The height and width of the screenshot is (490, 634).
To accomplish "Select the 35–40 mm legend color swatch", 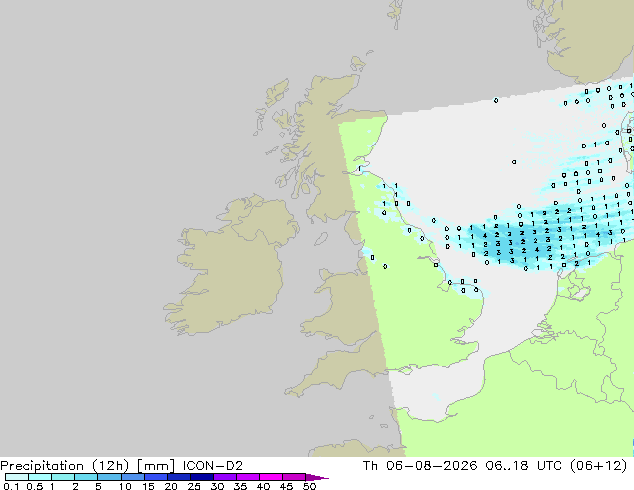I will click(247, 477).
